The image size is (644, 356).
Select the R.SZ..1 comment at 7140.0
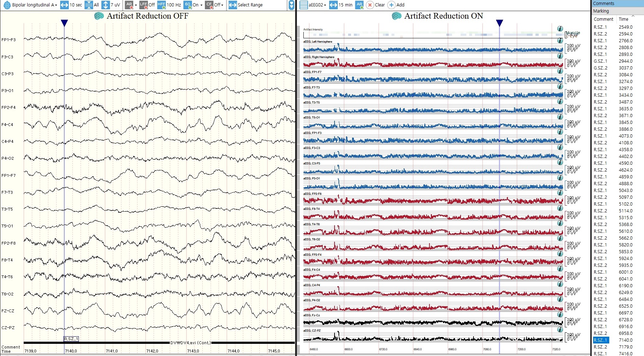[x=601, y=340]
